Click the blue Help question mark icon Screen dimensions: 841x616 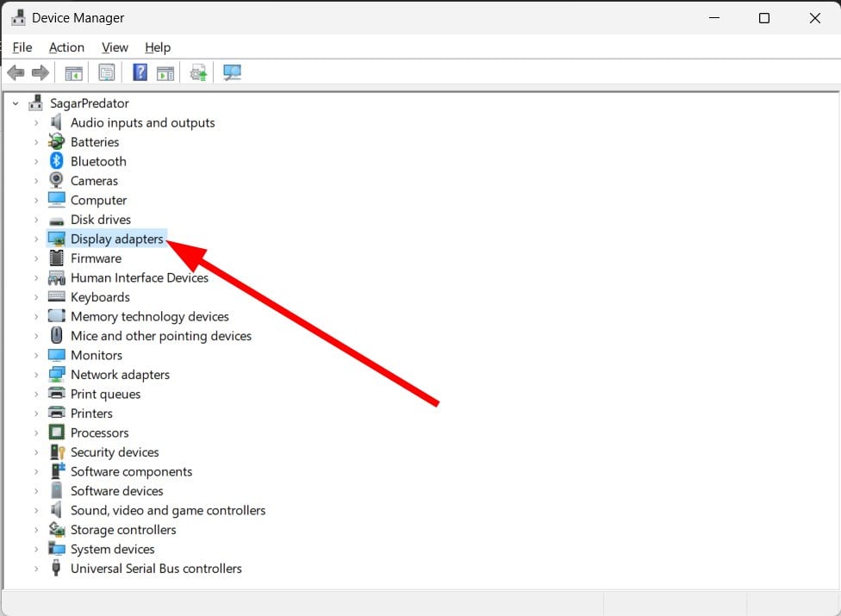tap(140, 72)
